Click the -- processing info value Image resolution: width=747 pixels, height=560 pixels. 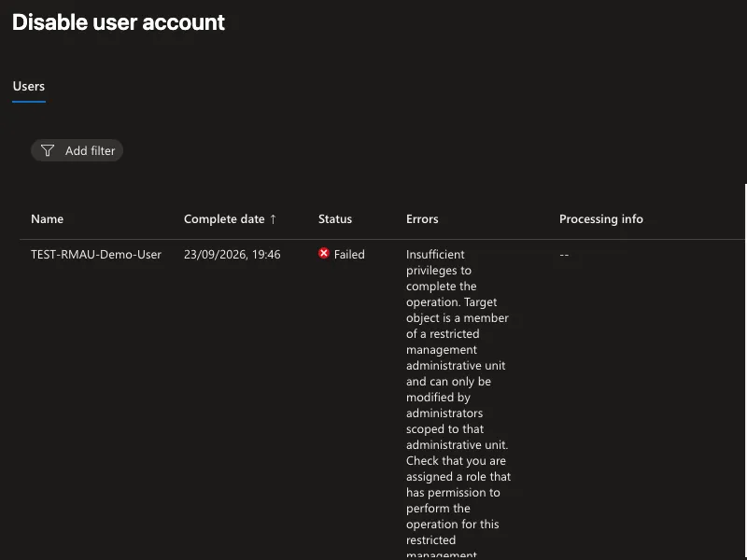564,255
